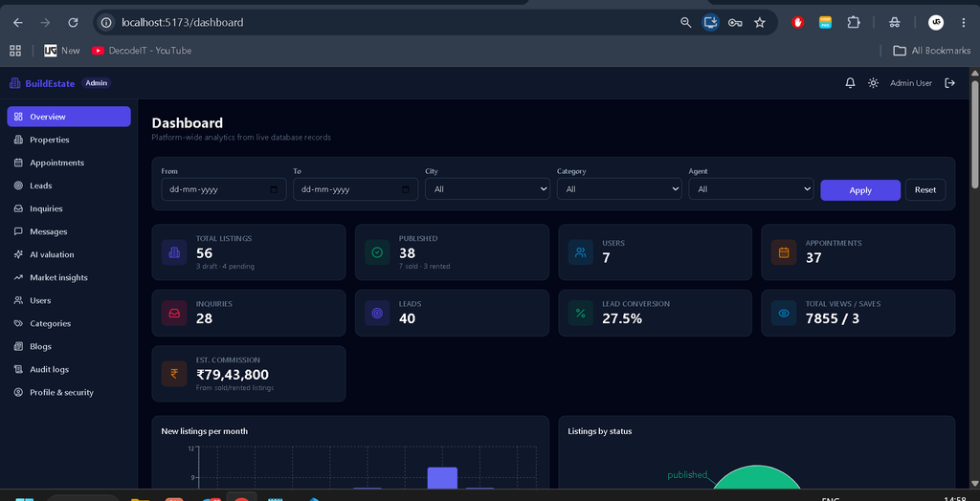Click the 27.5% lead conversion value
This screenshot has height=501, width=980.
point(622,318)
